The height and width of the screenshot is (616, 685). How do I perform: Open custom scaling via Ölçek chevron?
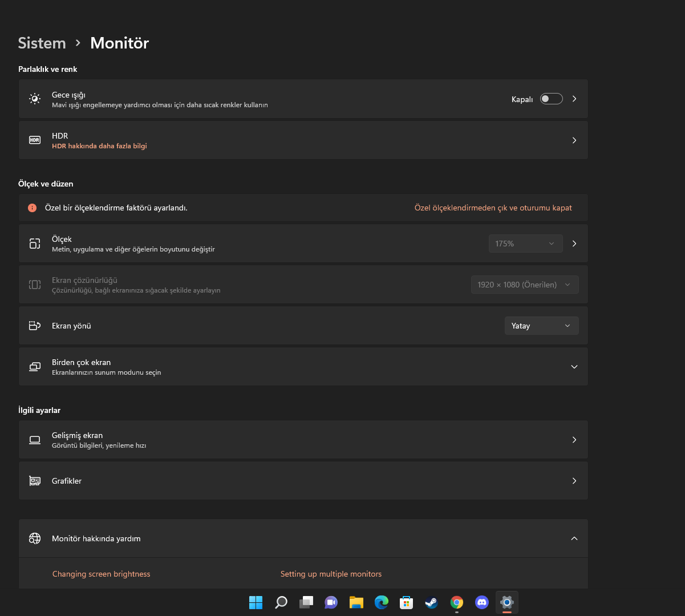click(574, 244)
